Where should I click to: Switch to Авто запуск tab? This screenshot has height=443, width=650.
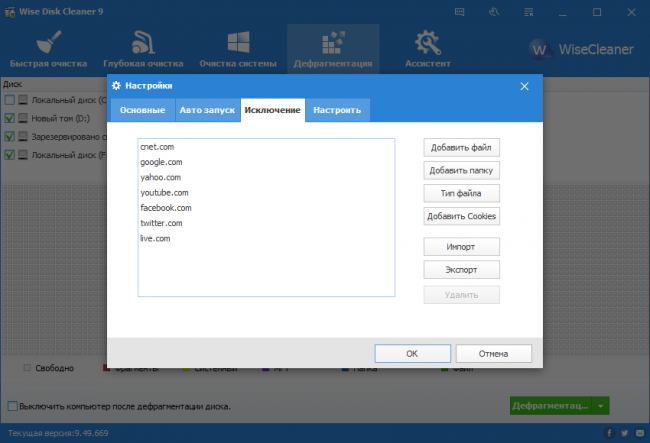coord(207,110)
